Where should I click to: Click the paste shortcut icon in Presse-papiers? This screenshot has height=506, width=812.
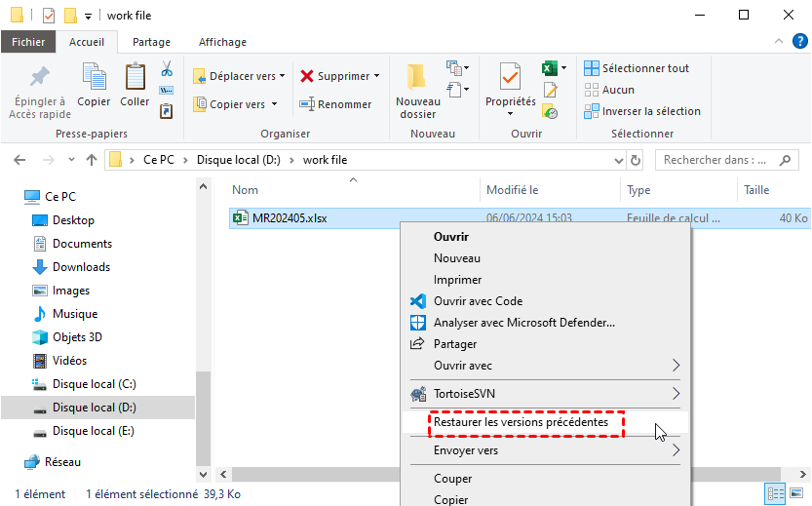(x=167, y=111)
